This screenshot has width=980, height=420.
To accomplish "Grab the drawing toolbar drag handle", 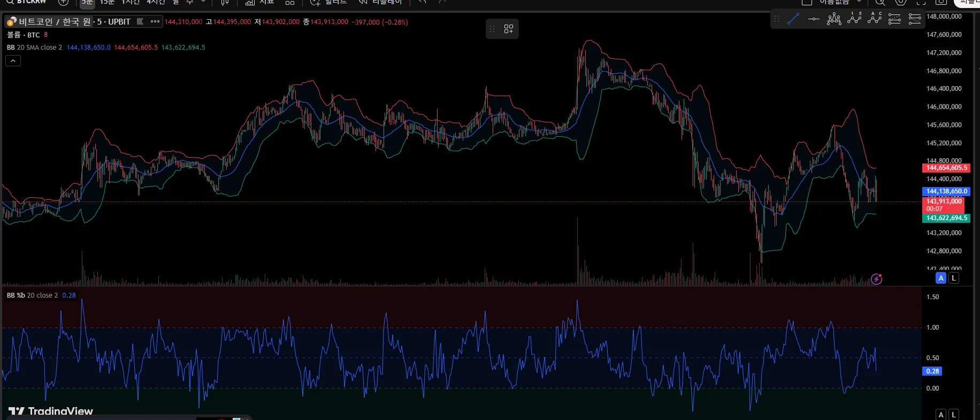I will [x=777, y=19].
